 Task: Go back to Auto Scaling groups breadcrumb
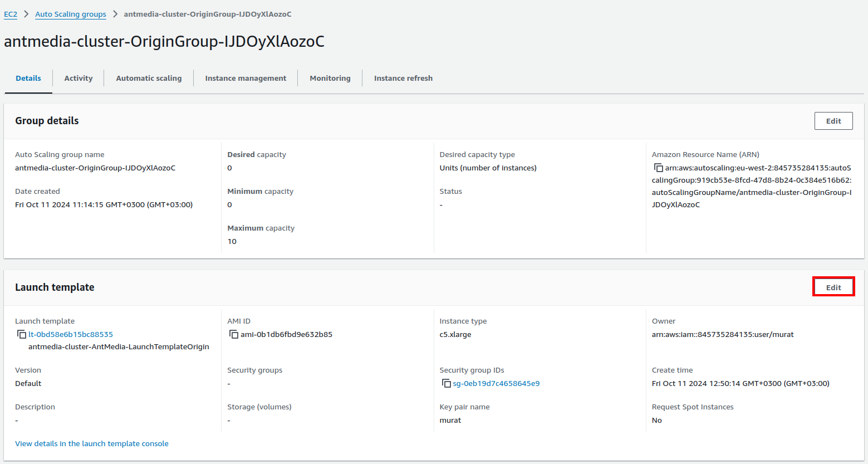71,14
